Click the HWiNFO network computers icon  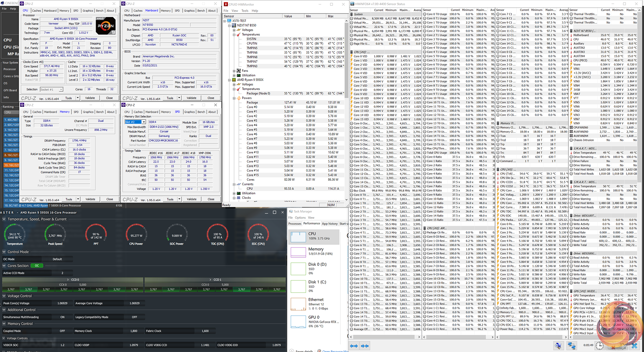(x=572, y=346)
